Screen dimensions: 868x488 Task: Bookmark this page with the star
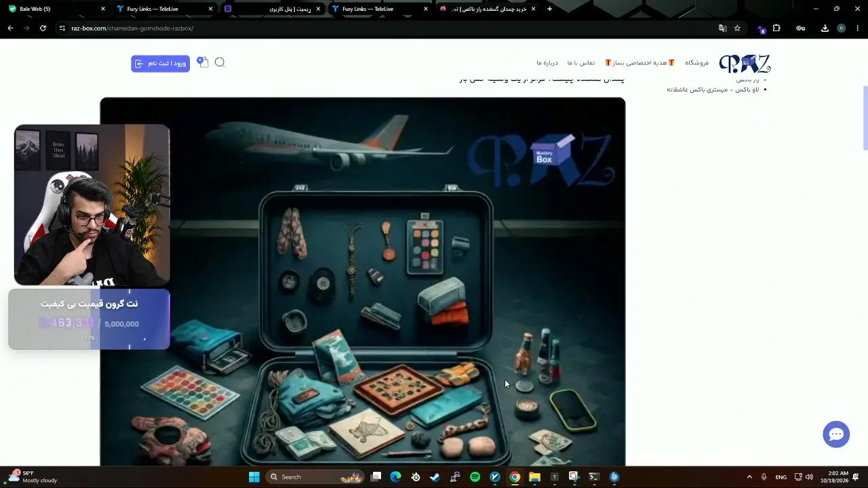(x=737, y=28)
